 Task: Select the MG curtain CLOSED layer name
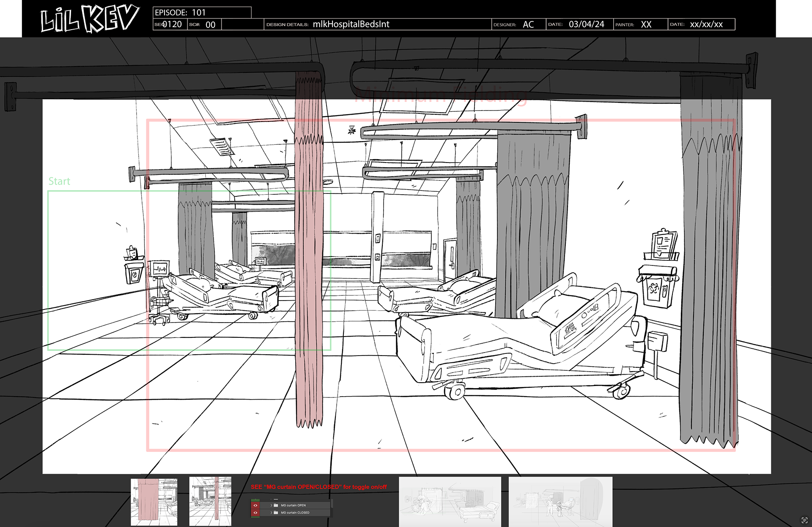click(295, 513)
